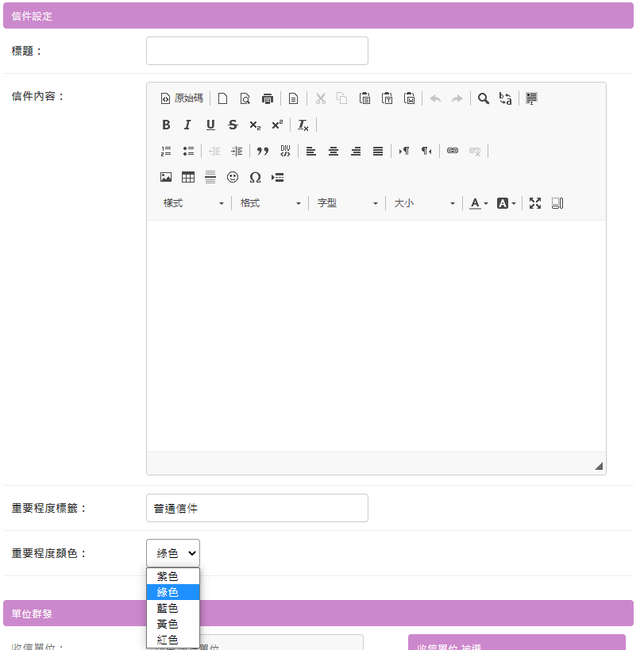This screenshot has height=650, width=644.
Task: Open the emoticon smiley picker
Action: click(233, 177)
